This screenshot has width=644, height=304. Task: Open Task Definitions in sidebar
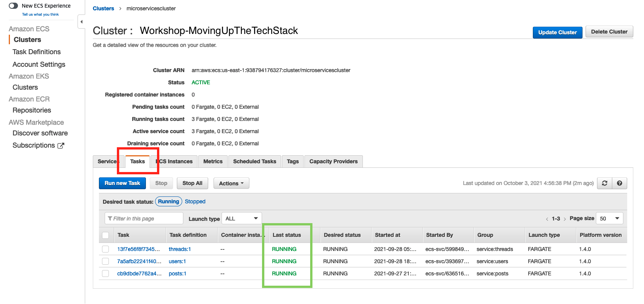coord(37,52)
